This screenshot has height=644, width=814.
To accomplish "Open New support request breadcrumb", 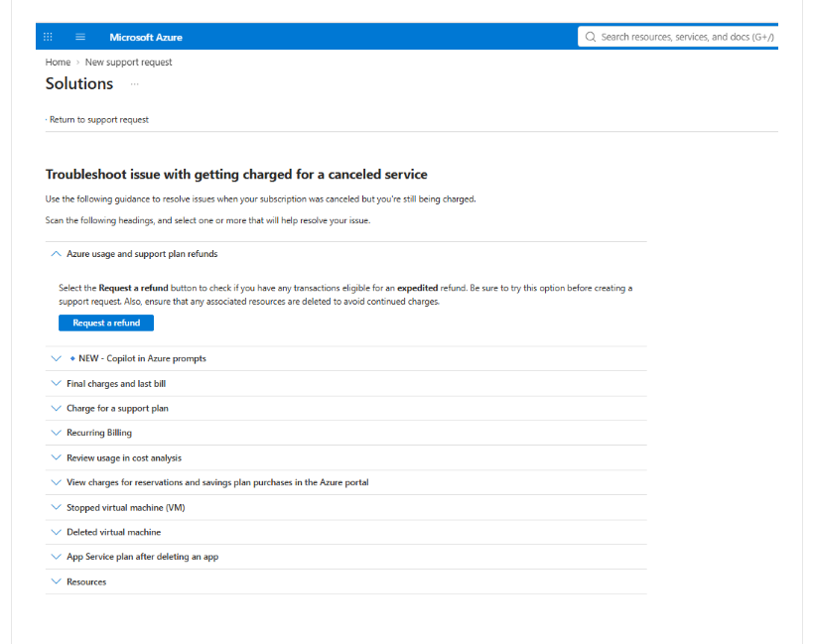I will click(128, 63).
